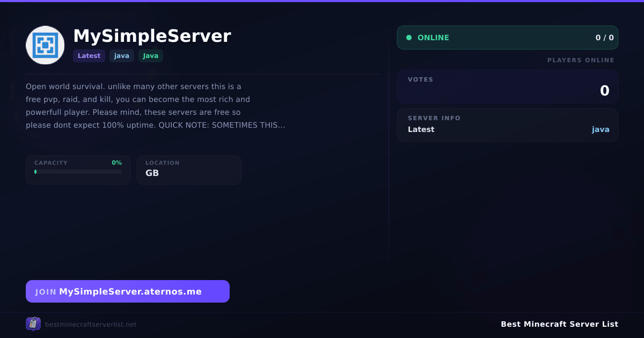This screenshot has height=338, width=644.
Task: Click the PLAYERS ONLINE label
Action: pos(581,60)
